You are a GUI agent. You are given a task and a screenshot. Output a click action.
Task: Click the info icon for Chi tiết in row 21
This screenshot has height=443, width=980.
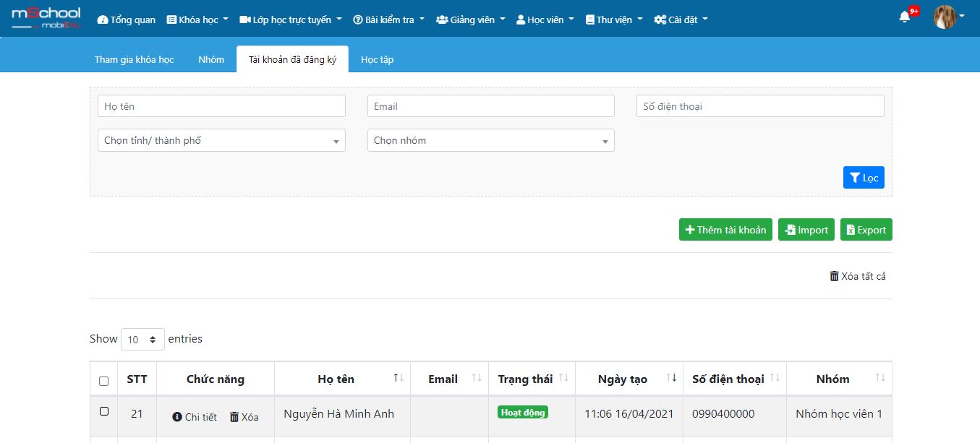177,417
